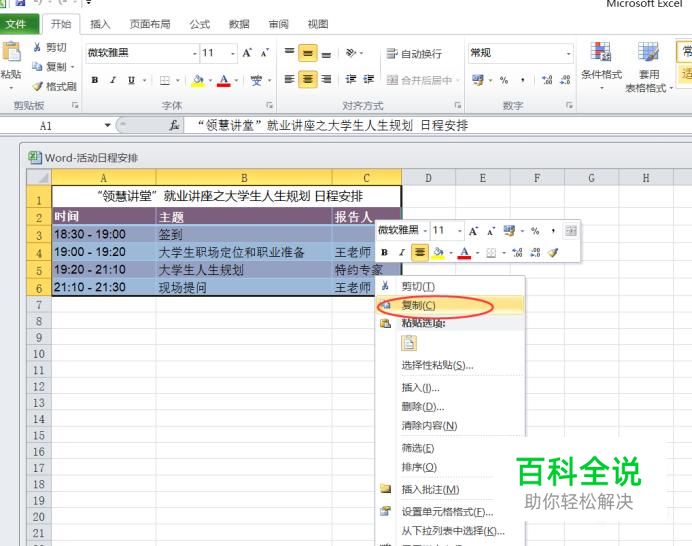The image size is (692, 546).
Task: Click the mini toolbar format painter
Action: (x=553, y=252)
